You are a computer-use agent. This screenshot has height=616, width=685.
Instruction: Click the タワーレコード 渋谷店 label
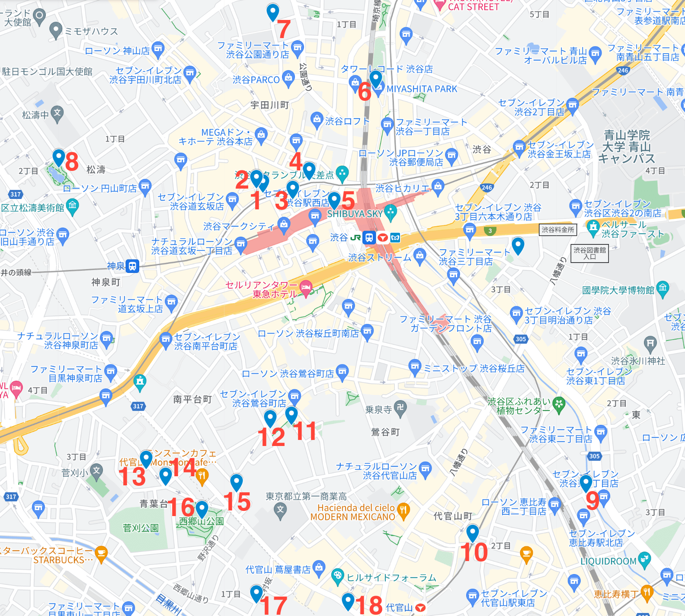387,69
